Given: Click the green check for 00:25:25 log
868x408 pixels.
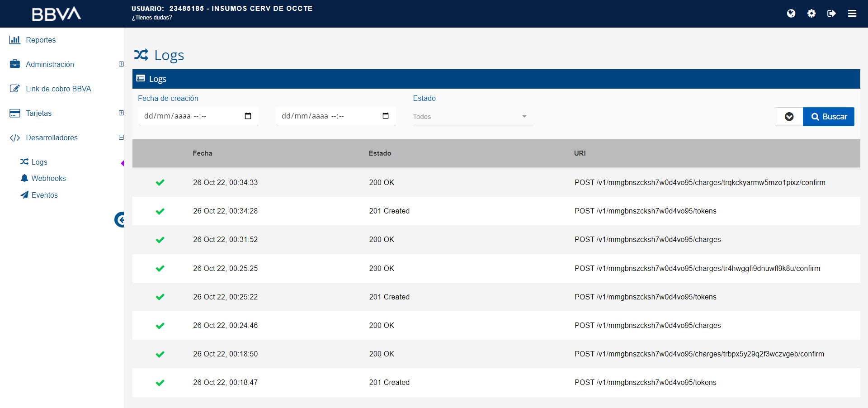Looking at the screenshot, I should (x=160, y=268).
